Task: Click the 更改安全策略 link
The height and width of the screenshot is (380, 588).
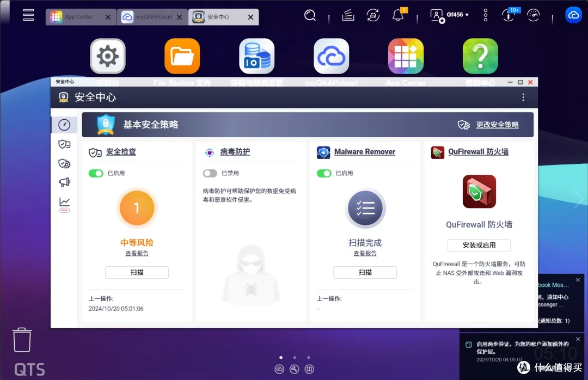Action: click(x=497, y=125)
